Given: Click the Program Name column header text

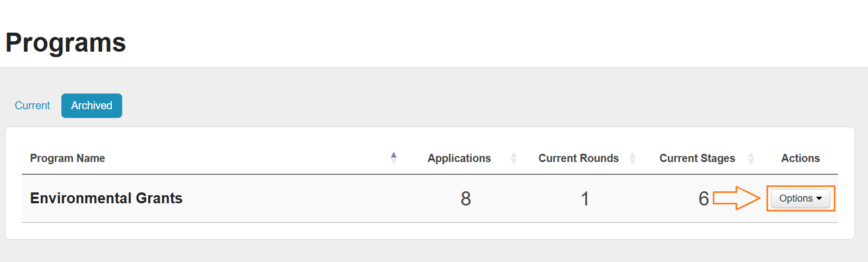Looking at the screenshot, I should click(x=67, y=158).
